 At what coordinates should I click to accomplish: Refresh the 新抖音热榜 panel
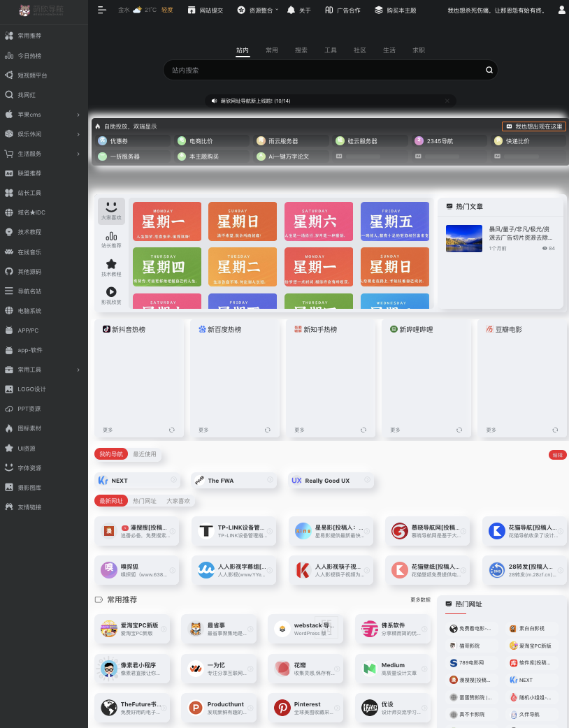[x=172, y=430]
